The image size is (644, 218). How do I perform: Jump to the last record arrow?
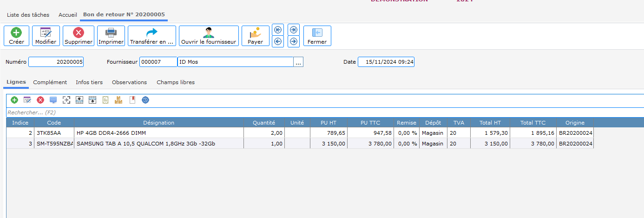coord(293,30)
